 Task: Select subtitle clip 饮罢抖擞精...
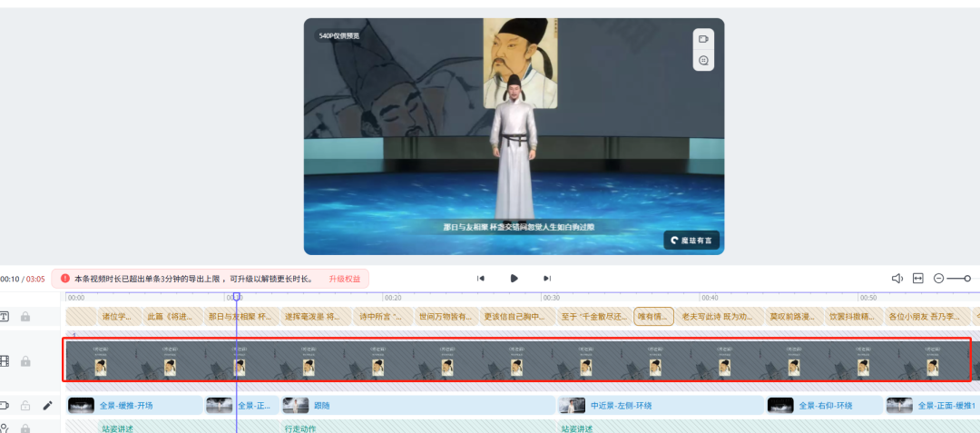point(855,317)
